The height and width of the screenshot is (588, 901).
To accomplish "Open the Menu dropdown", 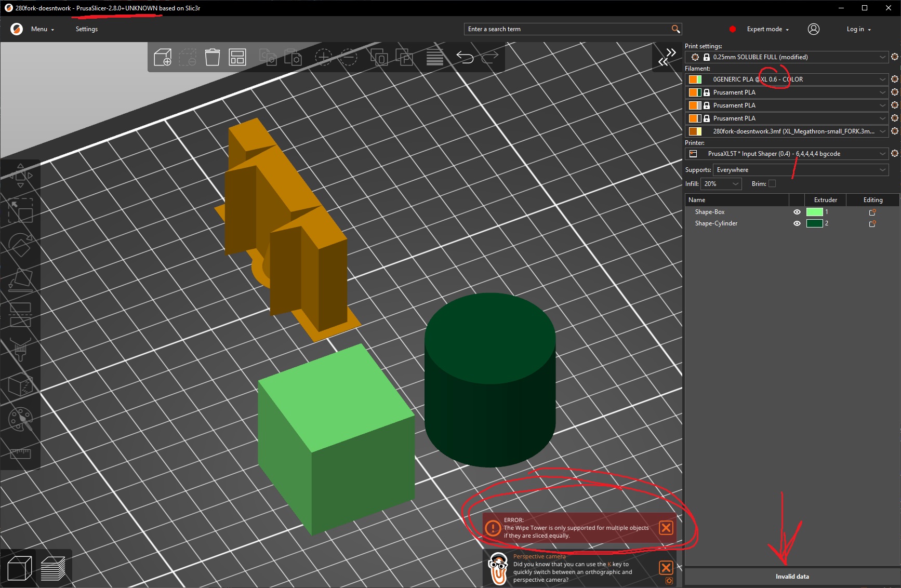I will click(42, 29).
